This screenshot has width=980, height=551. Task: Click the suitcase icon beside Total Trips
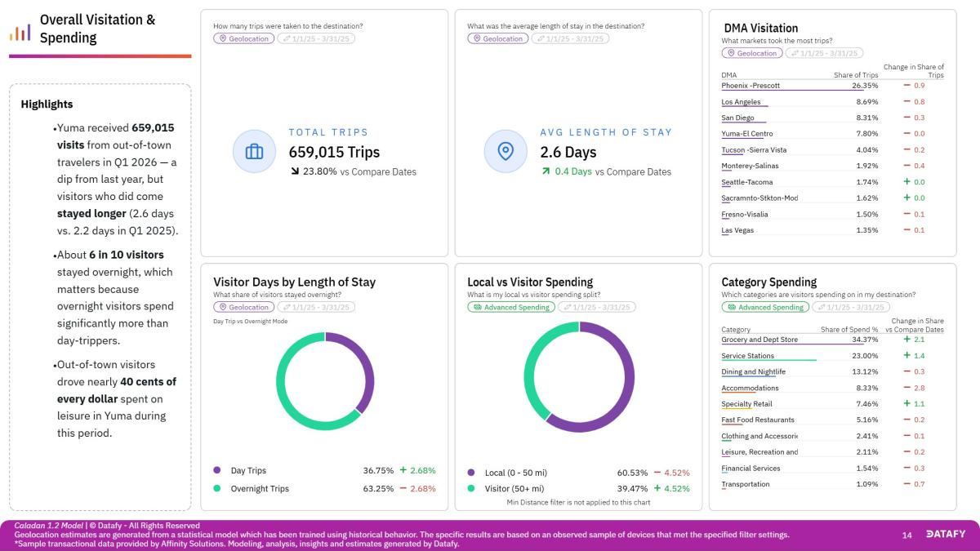click(x=254, y=152)
